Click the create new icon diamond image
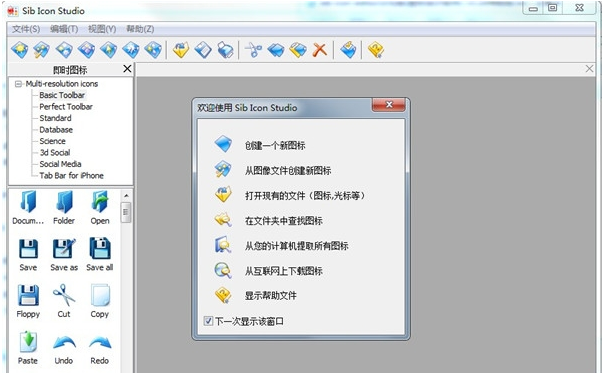604x373 pixels. pos(223,144)
